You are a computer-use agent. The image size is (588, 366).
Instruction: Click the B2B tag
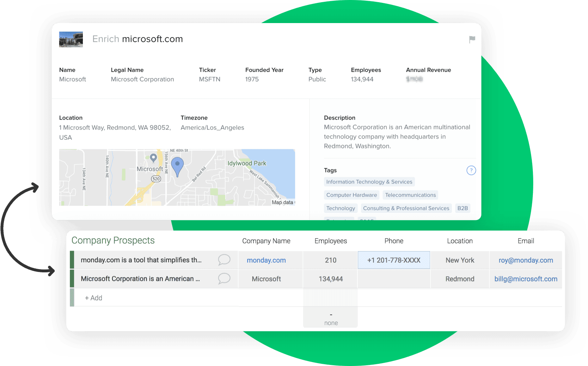(x=463, y=208)
